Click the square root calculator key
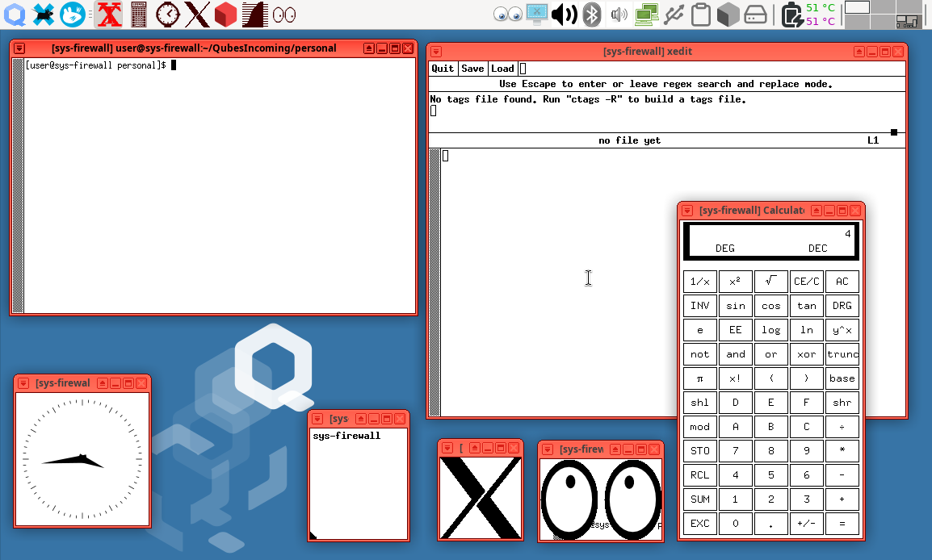932x560 pixels. [x=771, y=282]
